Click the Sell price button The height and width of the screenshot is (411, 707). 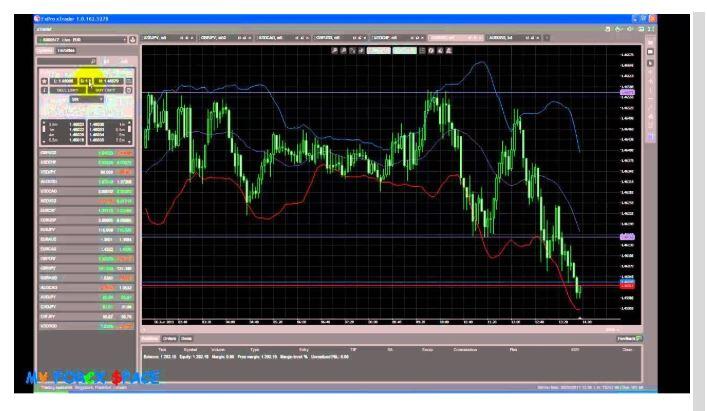pyautogui.click(x=63, y=81)
